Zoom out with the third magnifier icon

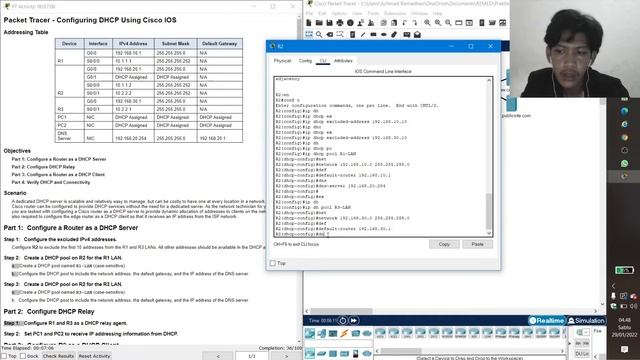(448, 23)
